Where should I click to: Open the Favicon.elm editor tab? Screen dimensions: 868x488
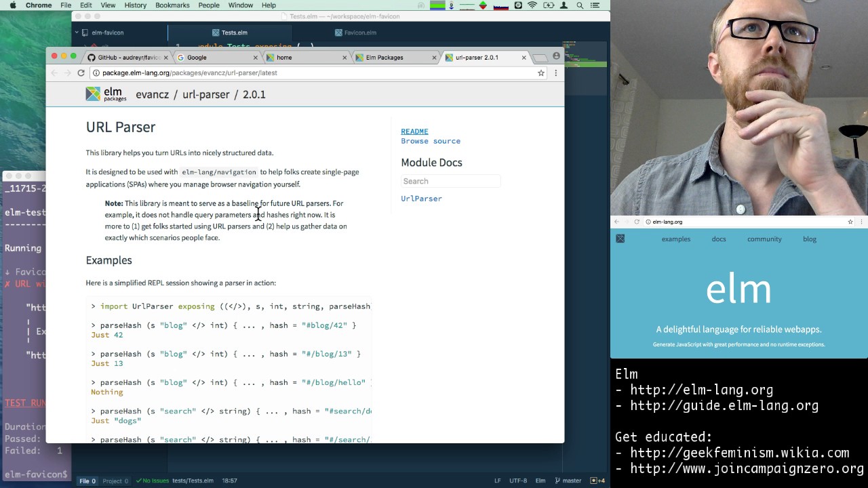(355, 33)
